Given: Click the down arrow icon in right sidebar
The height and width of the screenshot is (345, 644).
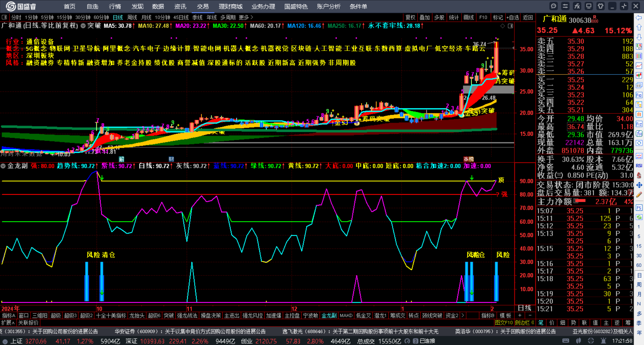Looking at the screenshot, I should (639, 37).
